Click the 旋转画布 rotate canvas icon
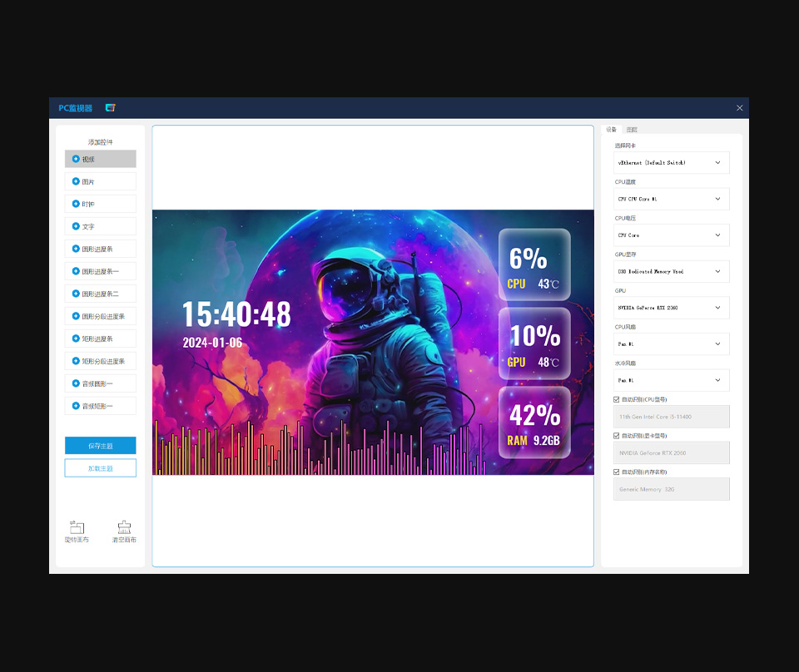 tap(77, 527)
